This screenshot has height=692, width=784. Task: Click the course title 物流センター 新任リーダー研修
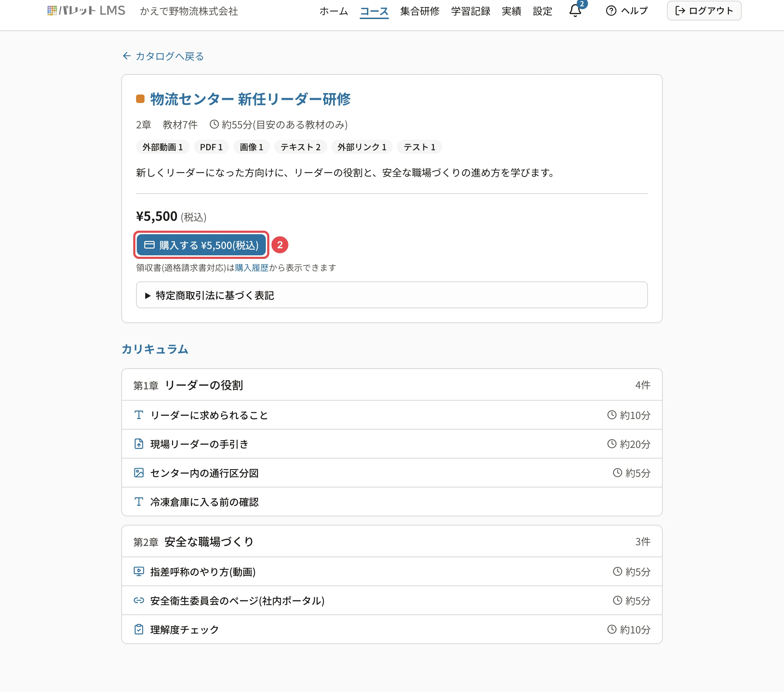[250, 99]
